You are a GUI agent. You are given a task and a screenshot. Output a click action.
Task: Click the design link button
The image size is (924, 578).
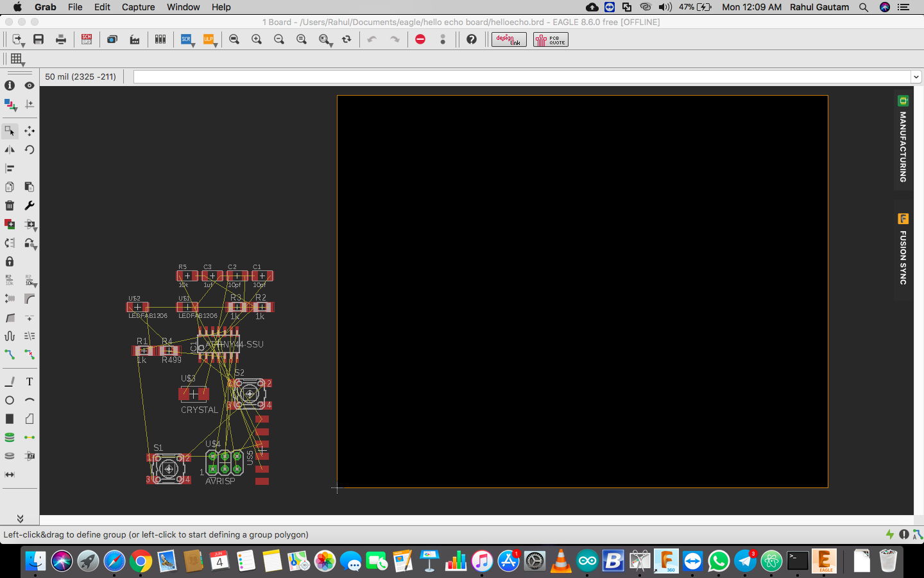pos(509,40)
